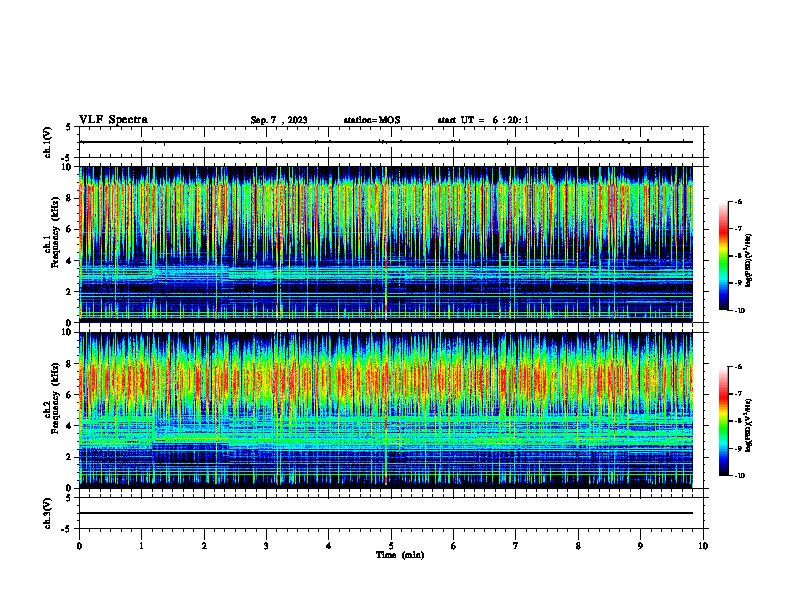Image resolution: width=792 pixels, height=612 pixels.
Task: Click the 'start UT = 6:20:1' text
Action: tap(483, 120)
